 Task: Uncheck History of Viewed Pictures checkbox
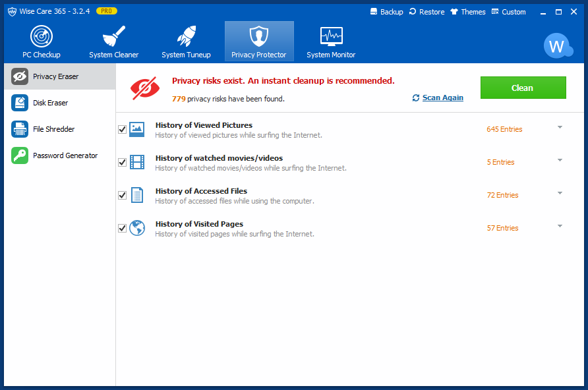coord(122,129)
